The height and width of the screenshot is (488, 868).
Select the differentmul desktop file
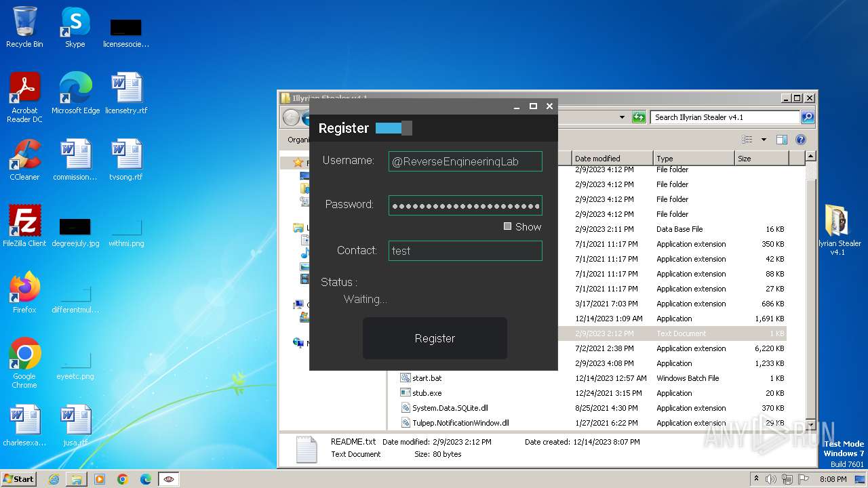[75, 297]
